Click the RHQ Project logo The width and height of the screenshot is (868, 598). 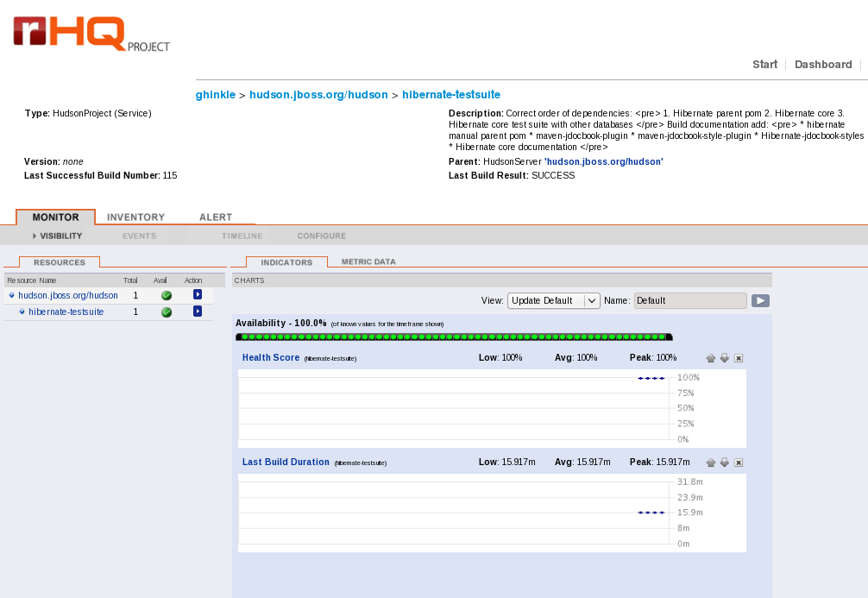[91, 34]
